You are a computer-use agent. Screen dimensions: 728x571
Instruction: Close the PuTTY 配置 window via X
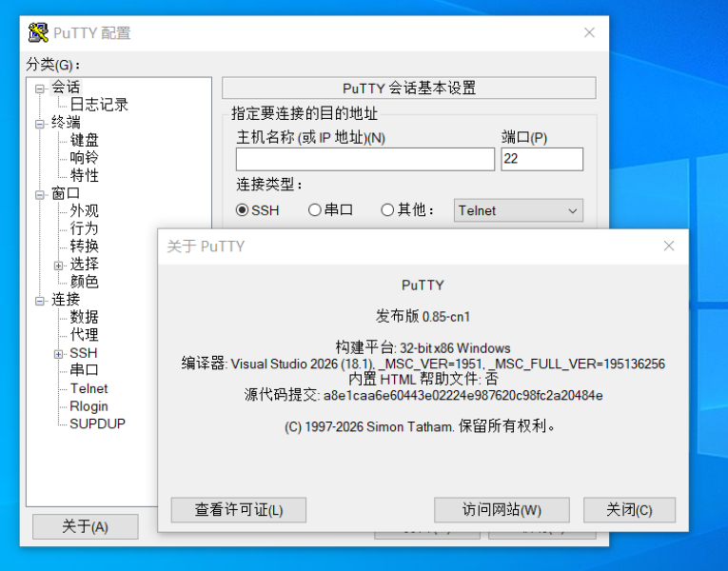click(590, 32)
